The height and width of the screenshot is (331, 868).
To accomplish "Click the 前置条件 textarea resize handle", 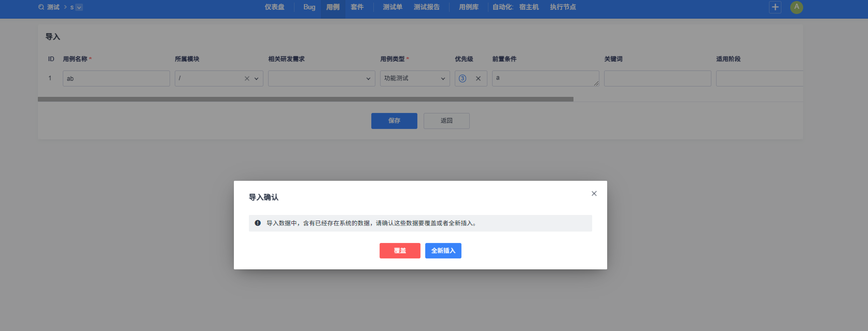I will [596, 83].
